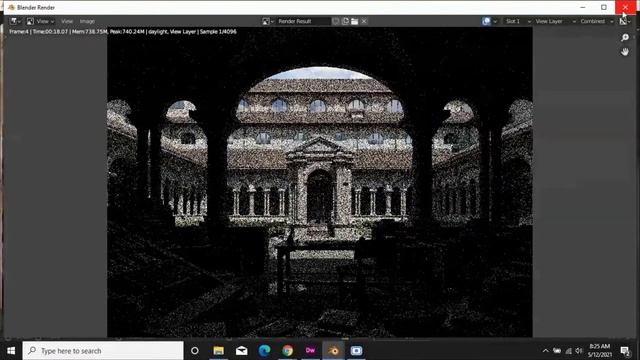
Task: Open the View Layer dropdown
Action: (x=555, y=21)
